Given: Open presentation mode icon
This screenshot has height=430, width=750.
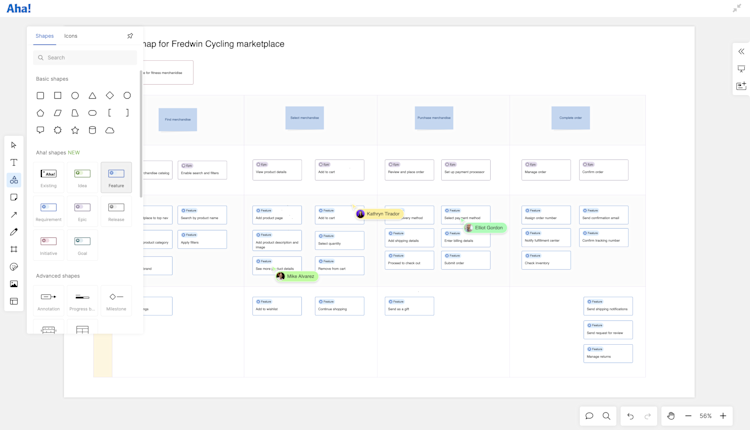Looking at the screenshot, I should 741,69.
